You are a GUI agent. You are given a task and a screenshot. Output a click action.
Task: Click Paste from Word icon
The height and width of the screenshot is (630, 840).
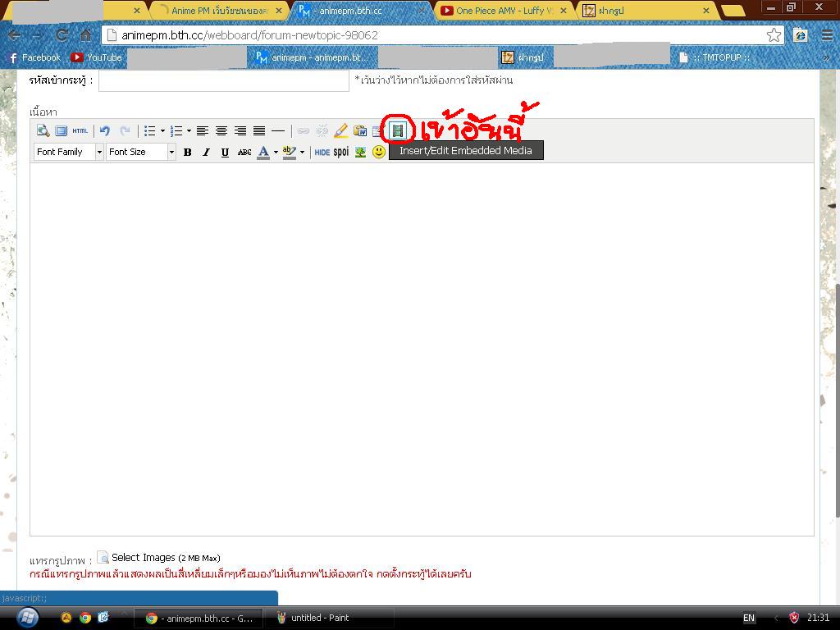click(x=360, y=130)
